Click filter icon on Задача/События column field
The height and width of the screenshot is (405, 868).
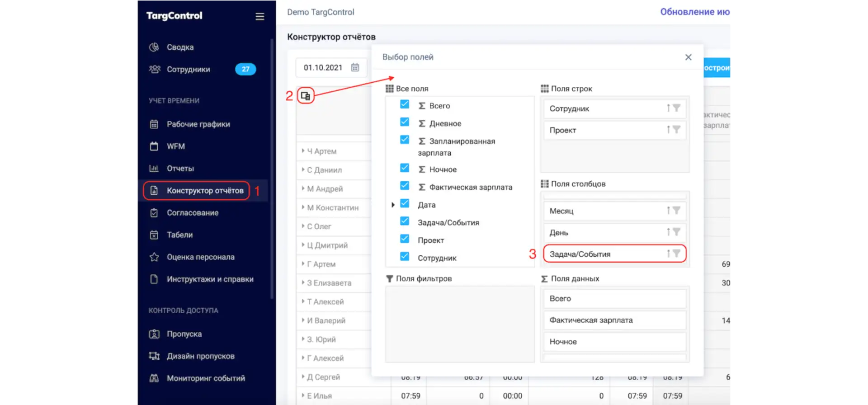pos(676,254)
